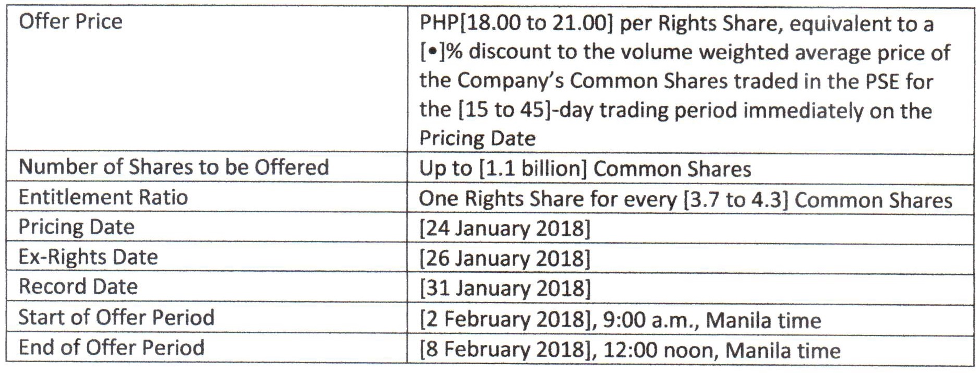Click the "PHP[18.00 to 21.00]" price range text
This screenshot has height=373, width=980.
tap(516, 23)
